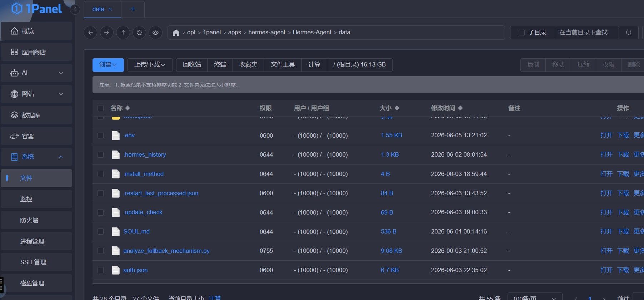Viewport: 644px width, 300px height.
Task: Open the 容器 container section
Action: click(36, 136)
